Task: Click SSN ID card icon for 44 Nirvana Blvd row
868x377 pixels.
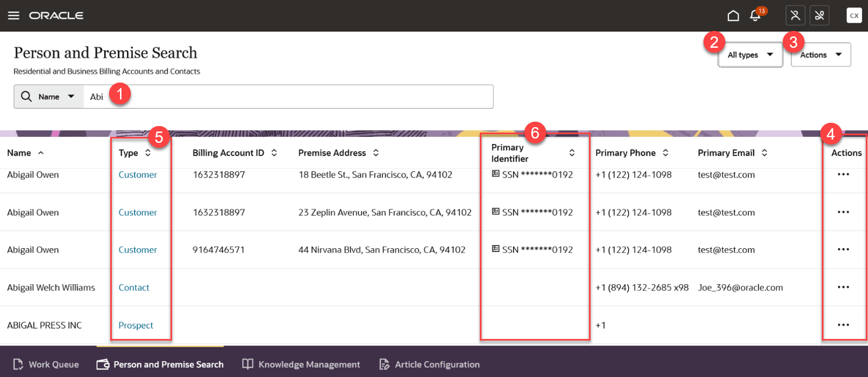Action: [495, 249]
